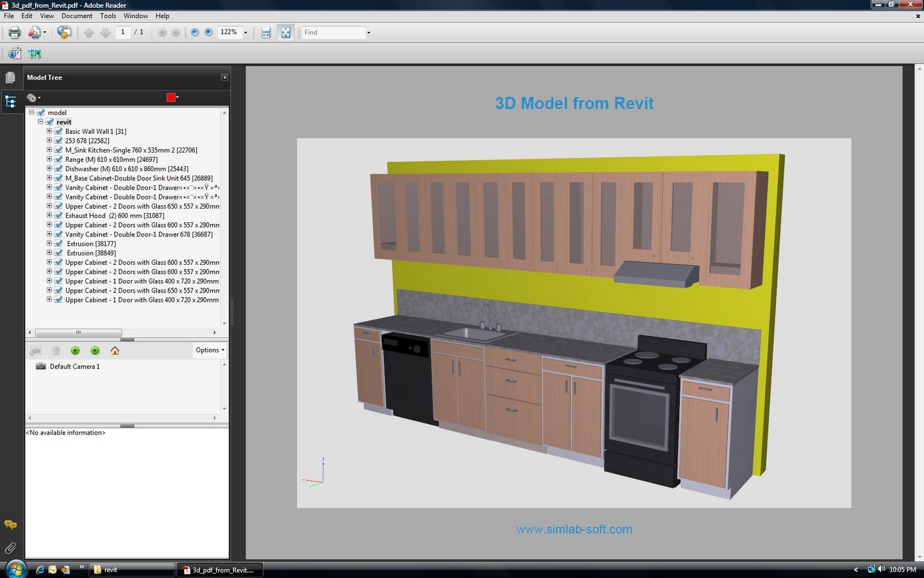Image resolution: width=924 pixels, height=578 pixels.
Task: Collapse the revit tree node
Action: 40,121
